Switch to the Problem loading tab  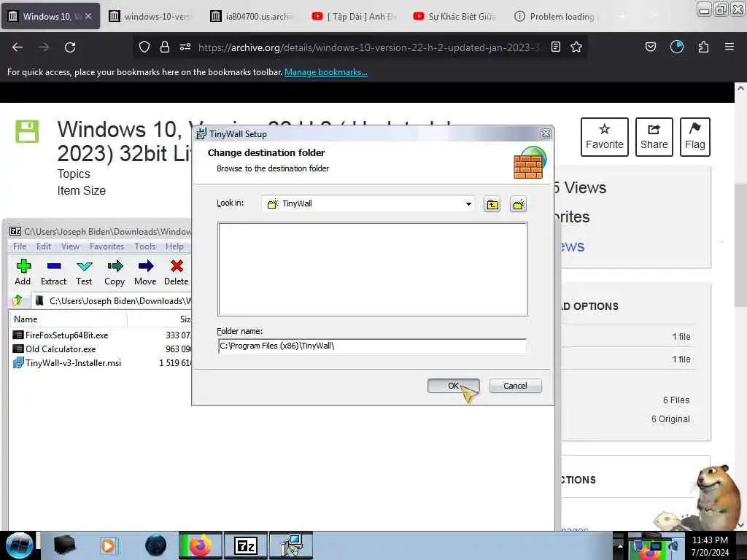[x=557, y=16]
